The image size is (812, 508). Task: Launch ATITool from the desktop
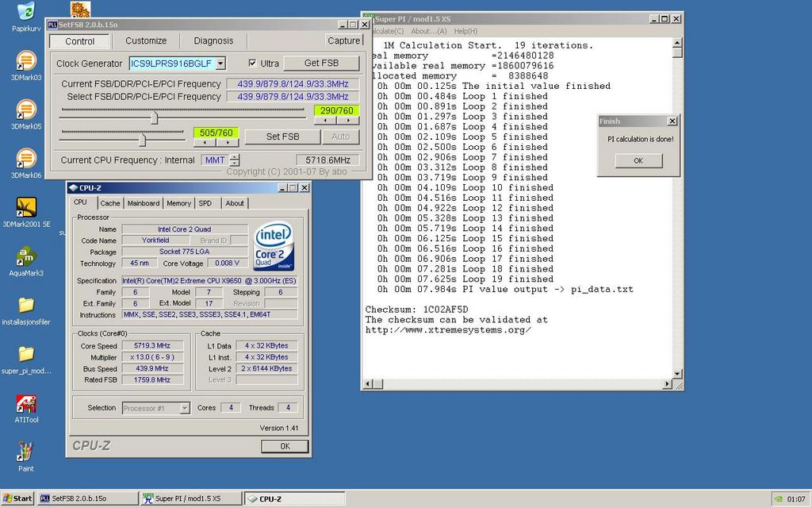pyautogui.click(x=26, y=404)
